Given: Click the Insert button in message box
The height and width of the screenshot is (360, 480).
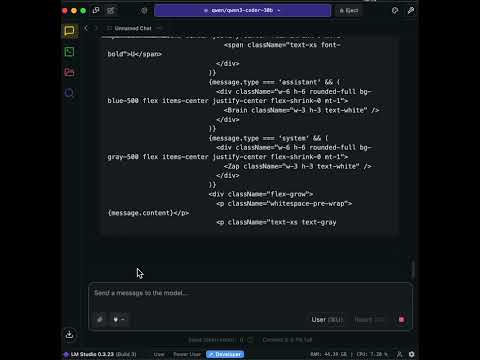Looking at the screenshot, I should [x=369, y=320].
